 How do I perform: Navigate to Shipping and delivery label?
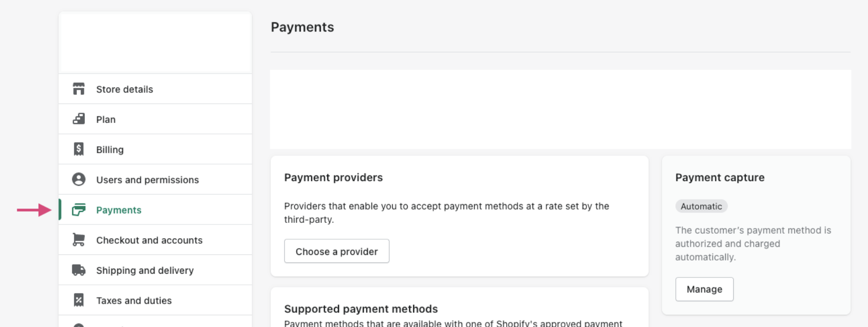coord(145,271)
